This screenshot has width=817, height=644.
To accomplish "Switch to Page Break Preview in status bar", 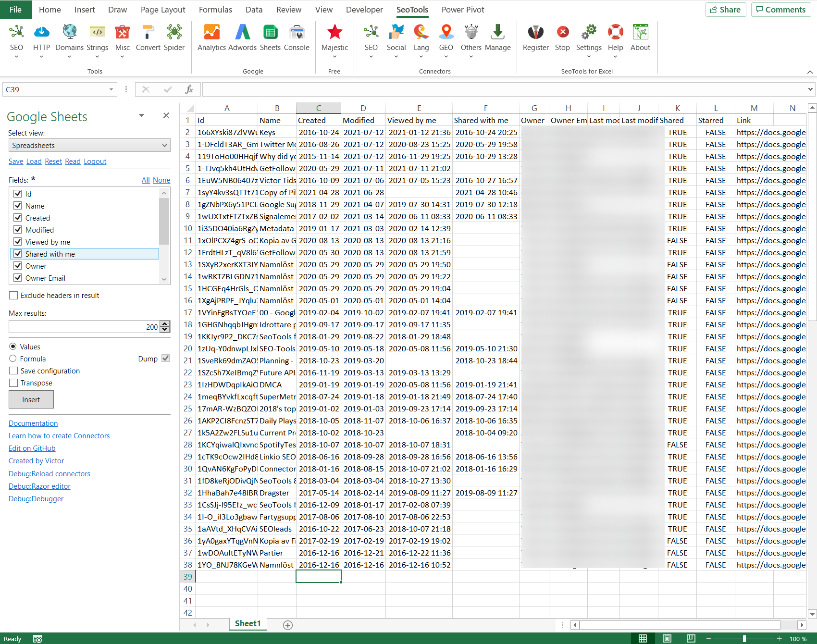I will (691, 638).
